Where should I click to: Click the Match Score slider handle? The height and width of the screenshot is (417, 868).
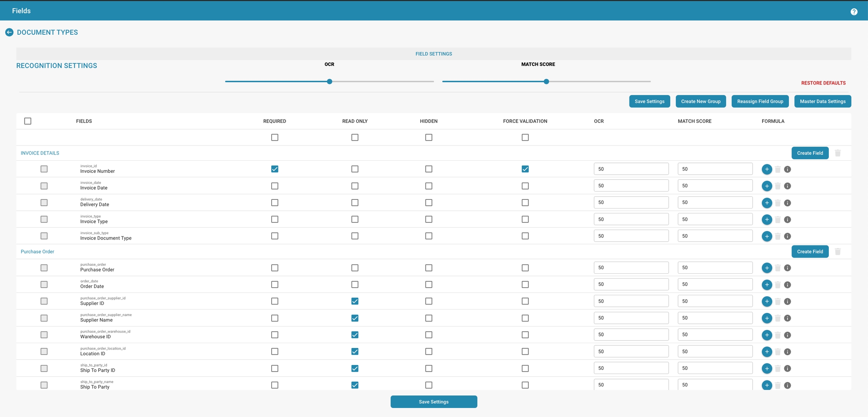click(546, 81)
